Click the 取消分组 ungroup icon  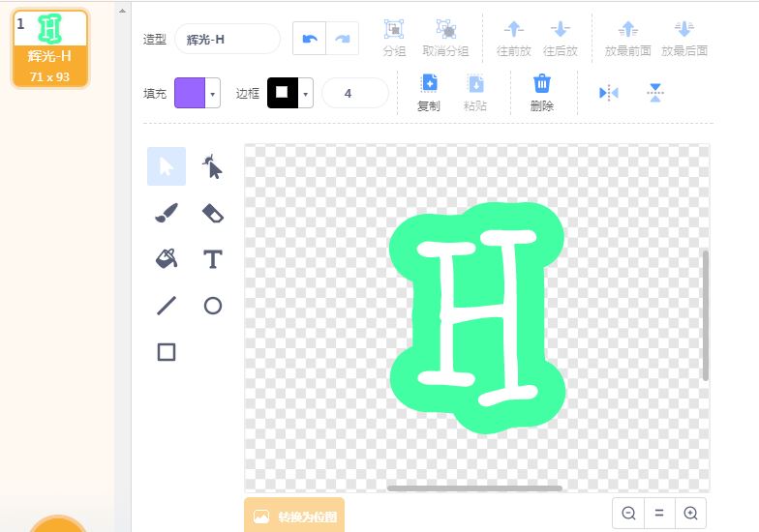445,29
